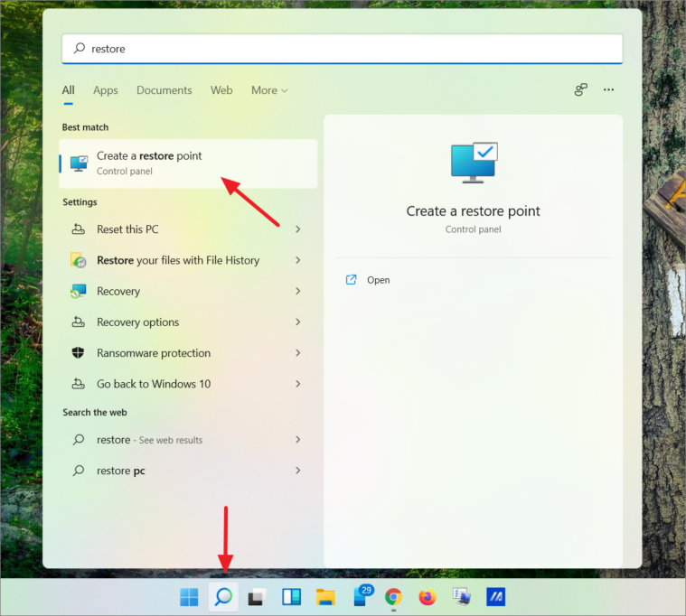Click Open in the preview pane
The image size is (686, 616).
click(379, 280)
